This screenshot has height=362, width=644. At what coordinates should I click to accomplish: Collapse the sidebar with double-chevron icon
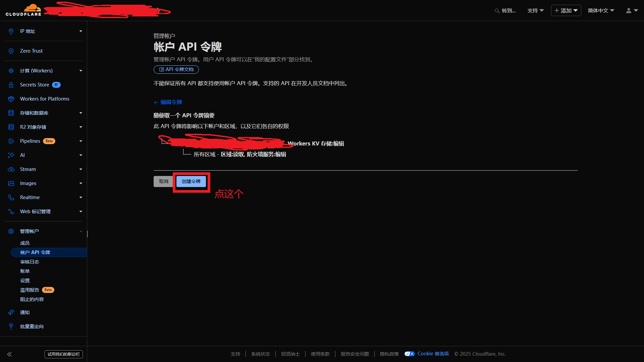coord(9,354)
